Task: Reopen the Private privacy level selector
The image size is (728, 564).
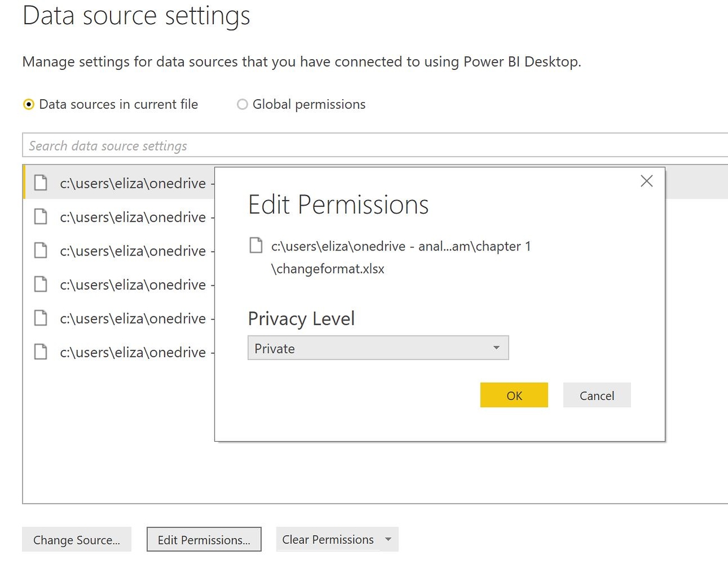Action: click(378, 348)
